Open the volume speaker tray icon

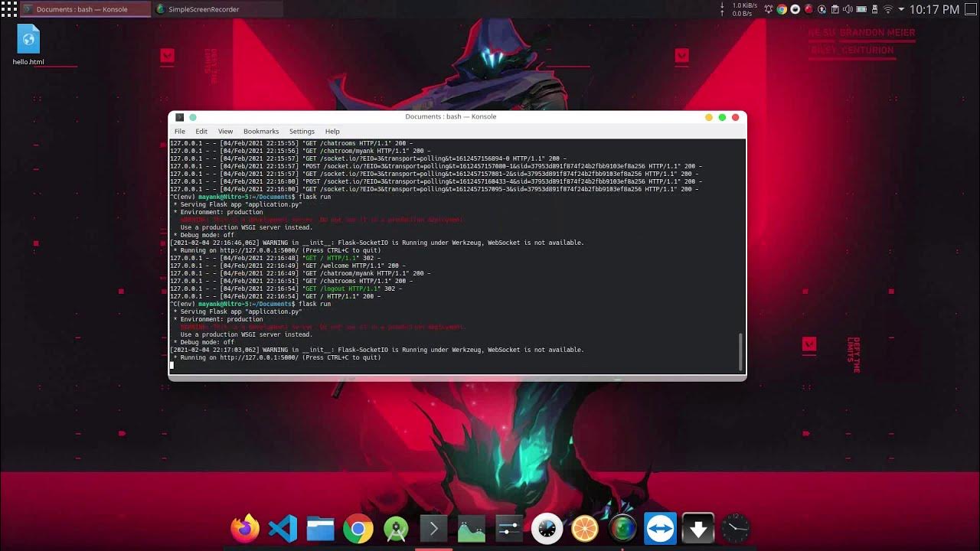click(848, 9)
